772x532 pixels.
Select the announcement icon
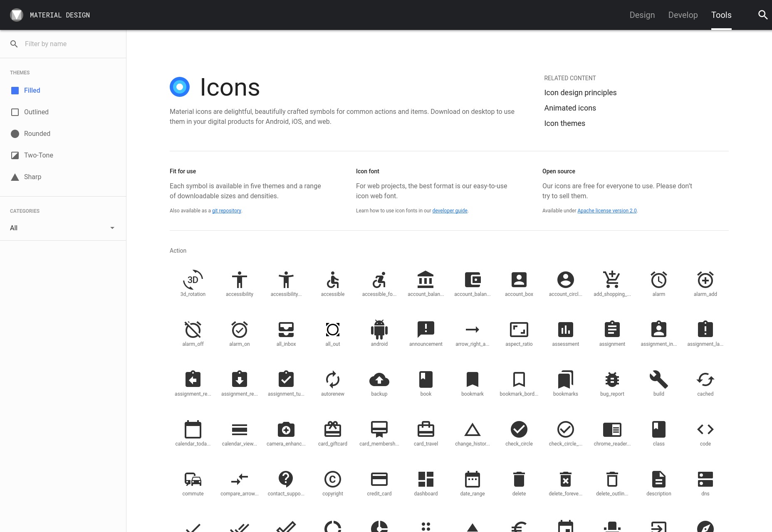[426, 330]
